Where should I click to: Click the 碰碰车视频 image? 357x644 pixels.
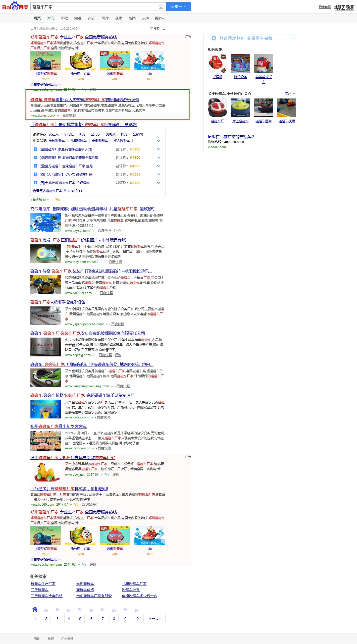pyautogui.click(x=287, y=108)
